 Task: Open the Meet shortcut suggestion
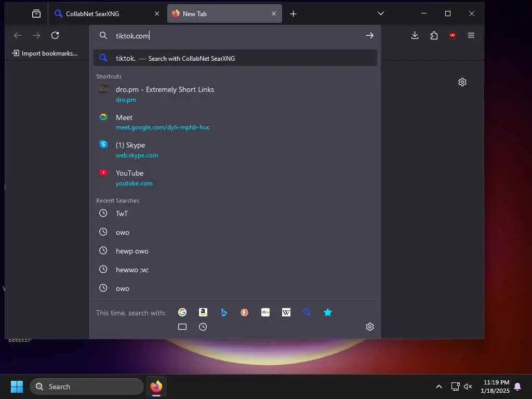(235, 122)
